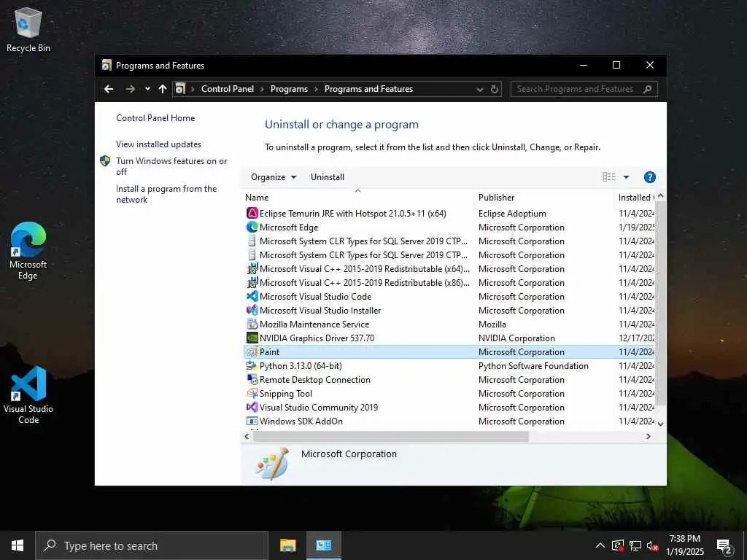Image resolution: width=747 pixels, height=560 pixels.
Task: Click the Visual C++ Redistributable (x64) icon
Action: click(252, 268)
